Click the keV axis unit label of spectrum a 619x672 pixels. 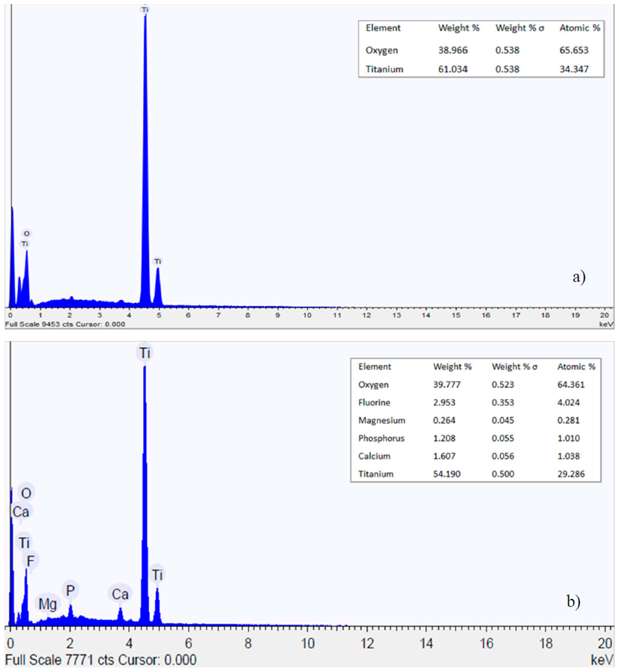click(x=607, y=324)
